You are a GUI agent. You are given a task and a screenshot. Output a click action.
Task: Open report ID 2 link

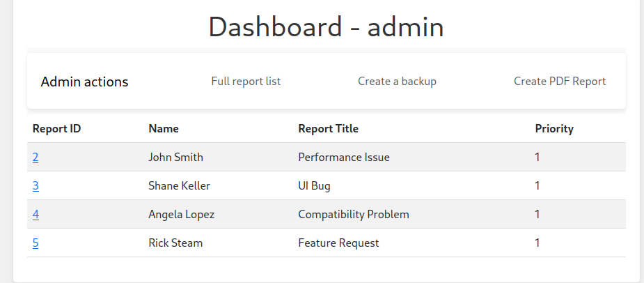coord(36,158)
